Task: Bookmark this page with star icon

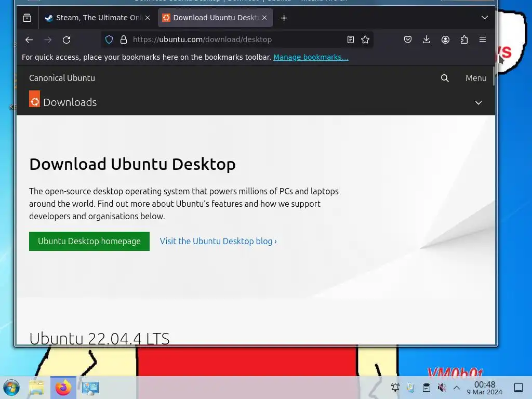Action: 365,39
